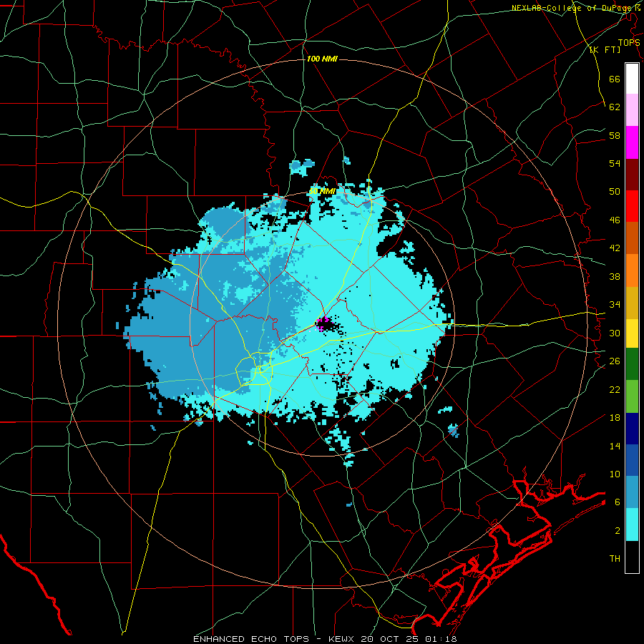
Task: Click the TOPS legend title
Action: click(629, 42)
